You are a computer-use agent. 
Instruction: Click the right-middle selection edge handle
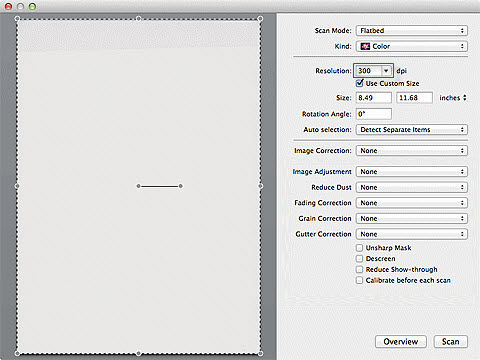260,186
